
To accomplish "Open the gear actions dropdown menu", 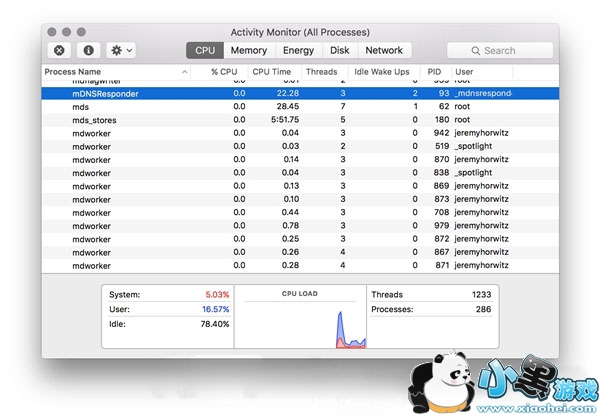I will click(121, 50).
